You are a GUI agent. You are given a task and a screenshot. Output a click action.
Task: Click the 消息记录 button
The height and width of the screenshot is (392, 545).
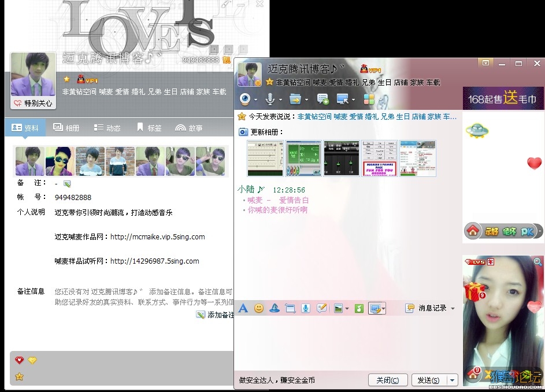432,308
